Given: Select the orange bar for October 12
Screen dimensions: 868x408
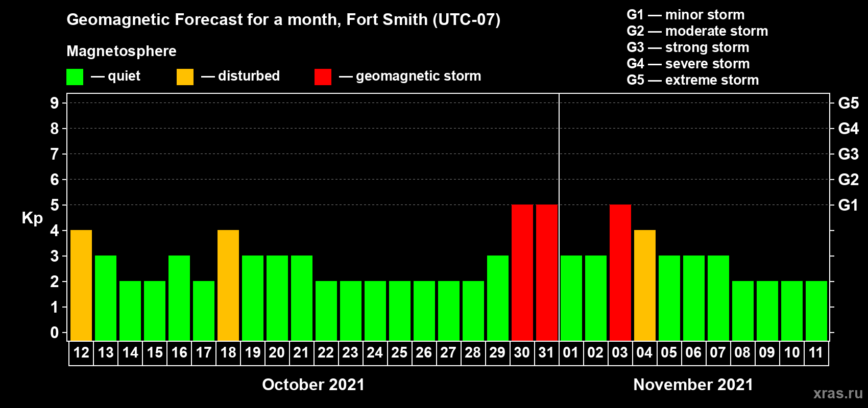Looking at the screenshot, I should coord(81,285).
